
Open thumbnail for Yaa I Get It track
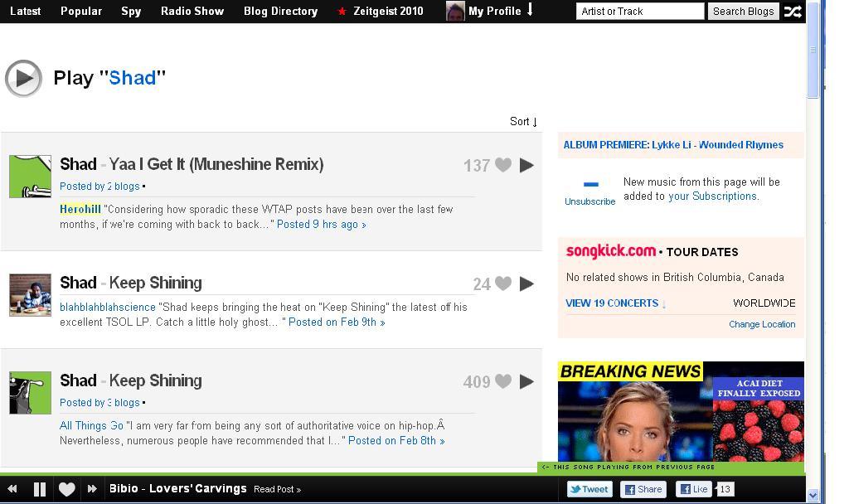(31, 177)
